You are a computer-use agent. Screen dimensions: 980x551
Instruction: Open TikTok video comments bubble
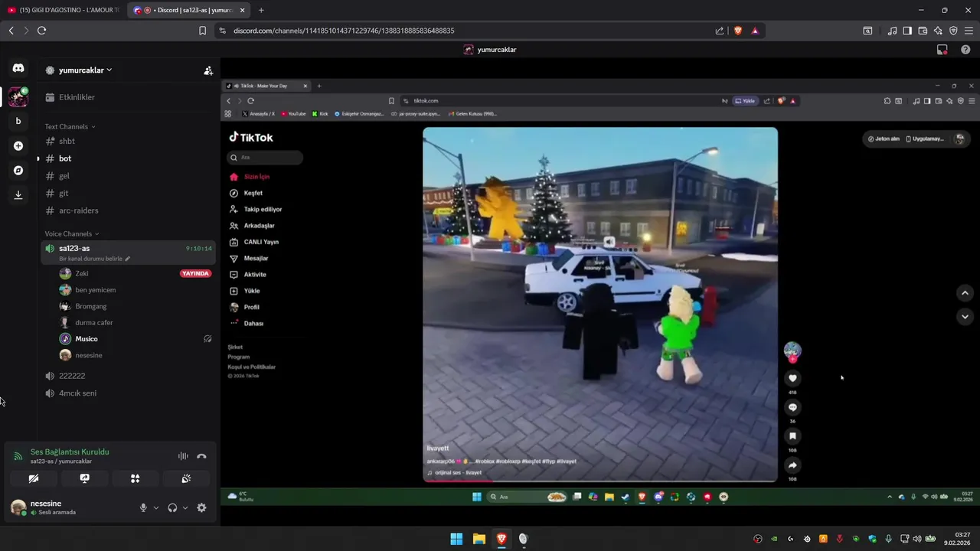pyautogui.click(x=792, y=407)
